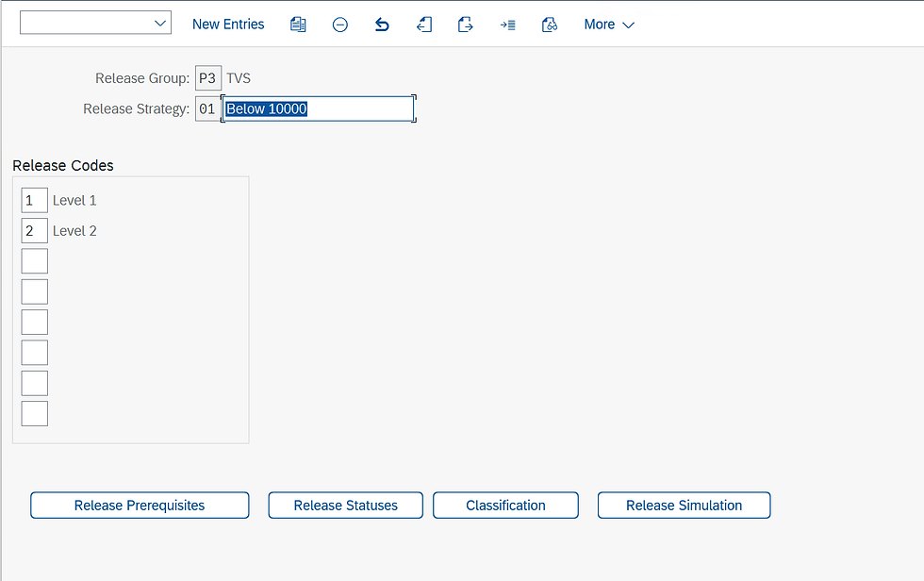Click New Entries in the toolbar
Screen dimensions: 924x581
coord(228,25)
